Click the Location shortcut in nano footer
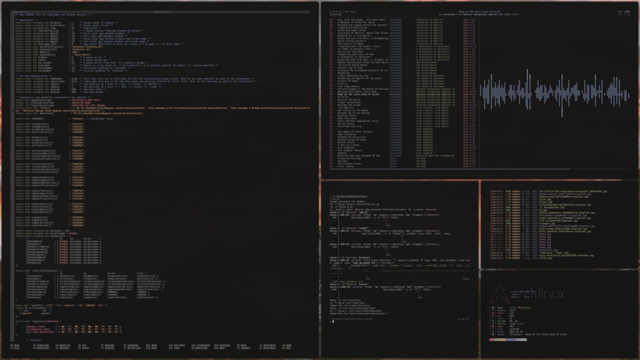This screenshot has width=640, height=360. click(x=131, y=345)
